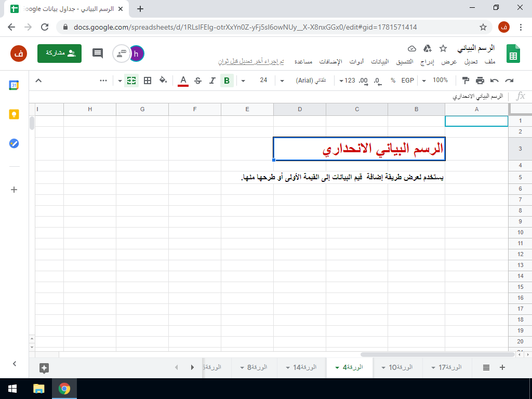Open the Sheets home logo
Screen dimensions: 532x399
tap(513, 54)
